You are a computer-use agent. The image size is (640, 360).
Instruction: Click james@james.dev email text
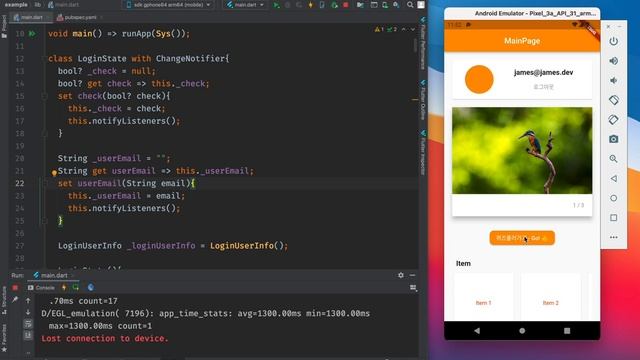(543, 72)
